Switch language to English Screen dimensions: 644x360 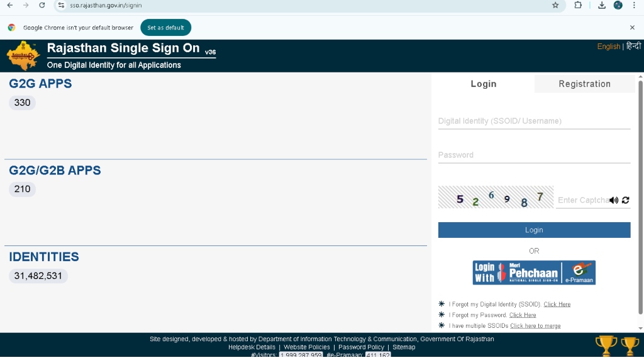(x=608, y=47)
